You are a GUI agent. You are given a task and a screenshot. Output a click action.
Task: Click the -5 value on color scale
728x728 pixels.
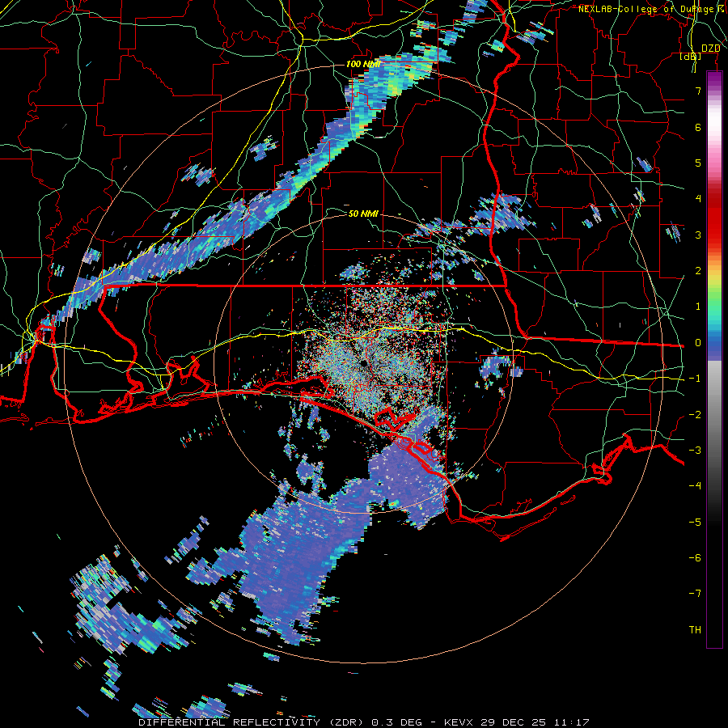[x=695, y=522]
